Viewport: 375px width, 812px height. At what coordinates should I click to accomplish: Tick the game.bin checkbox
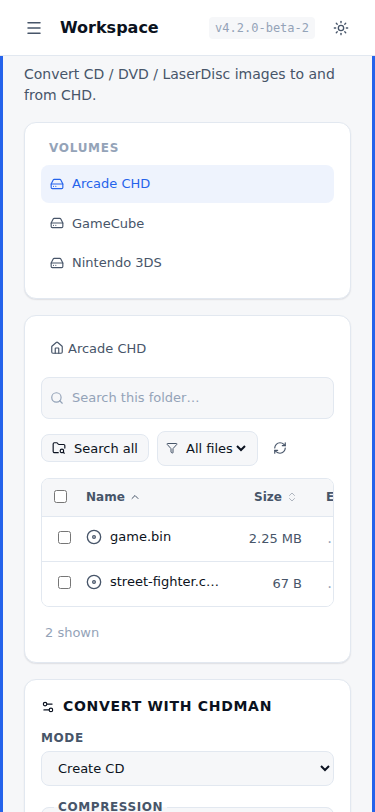64,538
